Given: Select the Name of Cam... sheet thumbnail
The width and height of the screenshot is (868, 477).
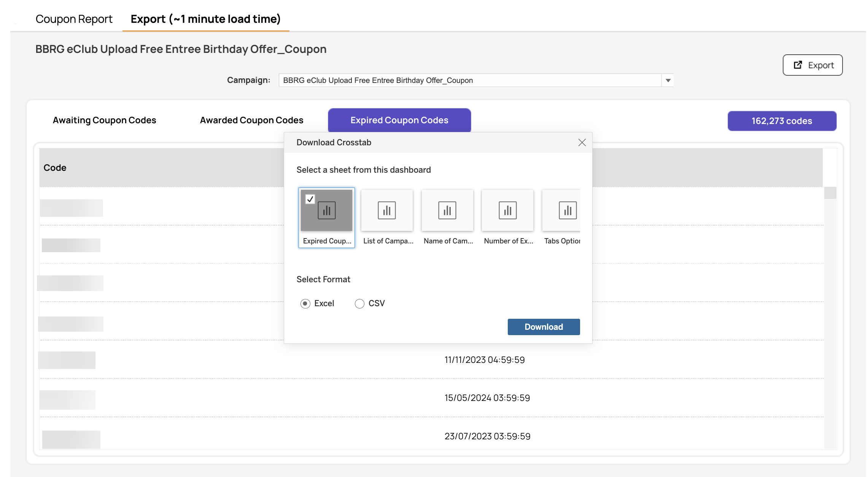Looking at the screenshot, I should (x=447, y=210).
